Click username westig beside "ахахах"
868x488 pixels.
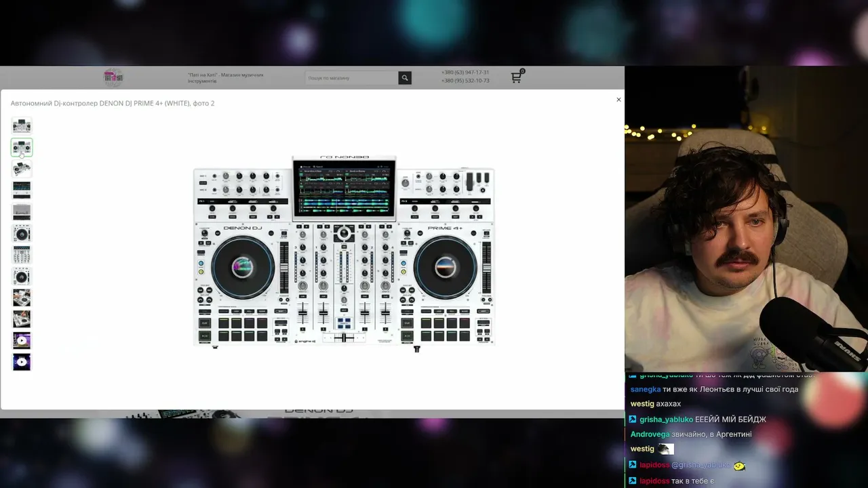tap(642, 404)
